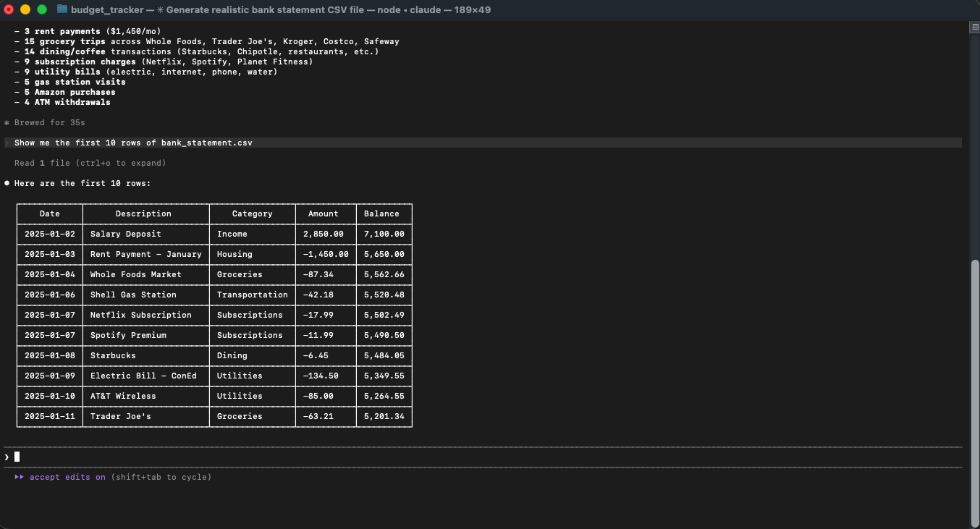Click the 'Housing' category cell
This screenshot has width=980, height=529.
[x=235, y=254]
